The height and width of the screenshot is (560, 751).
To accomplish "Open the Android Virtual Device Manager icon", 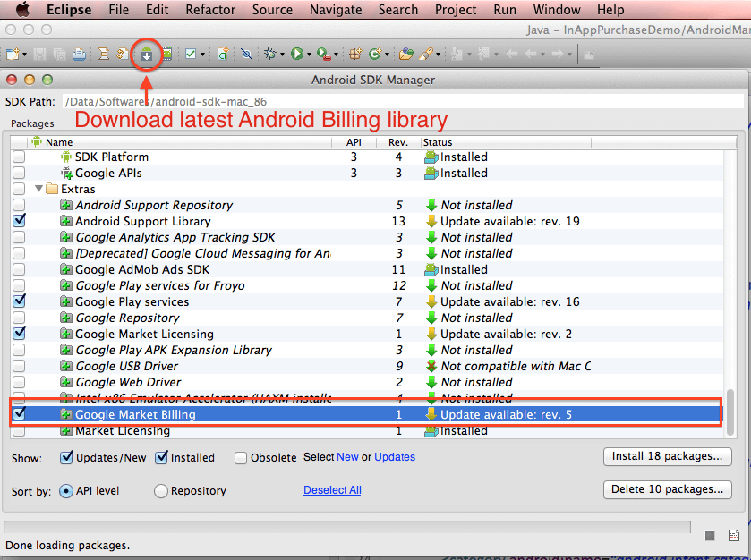I will (166, 54).
